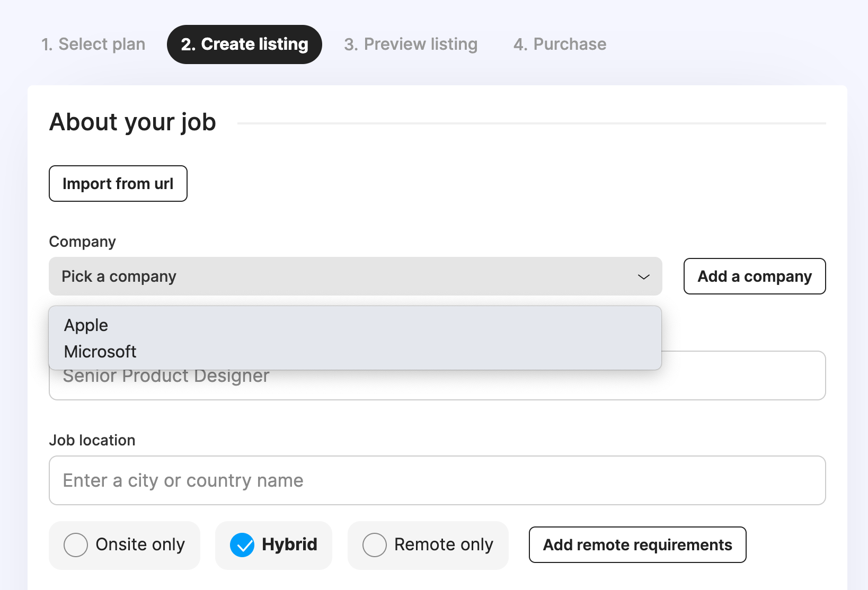Viewport: 868px width, 590px height.
Task: Click Import from url button
Action: (118, 184)
